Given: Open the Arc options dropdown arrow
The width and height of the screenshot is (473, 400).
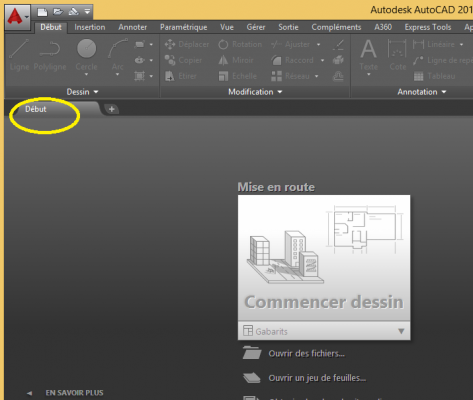Looking at the screenshot, I should [117, 74].
